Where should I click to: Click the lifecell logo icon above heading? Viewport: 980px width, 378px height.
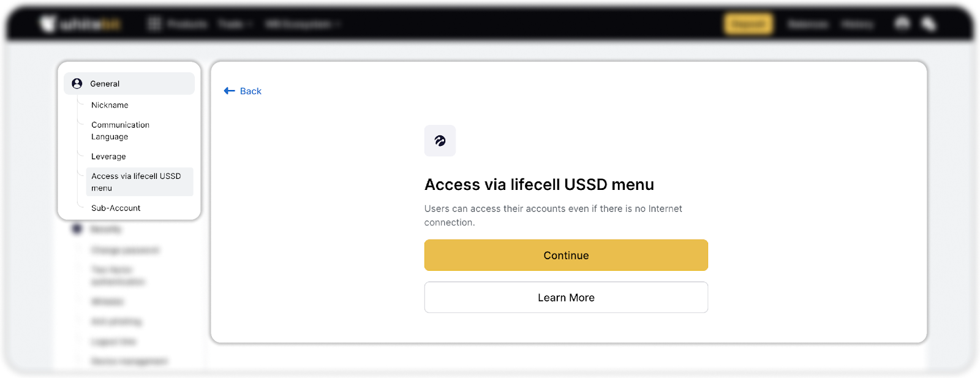440,141
